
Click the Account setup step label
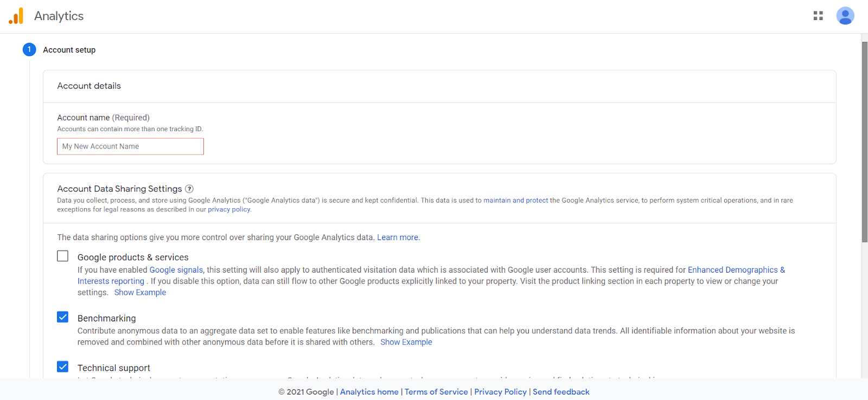click(x=69, y=50)
